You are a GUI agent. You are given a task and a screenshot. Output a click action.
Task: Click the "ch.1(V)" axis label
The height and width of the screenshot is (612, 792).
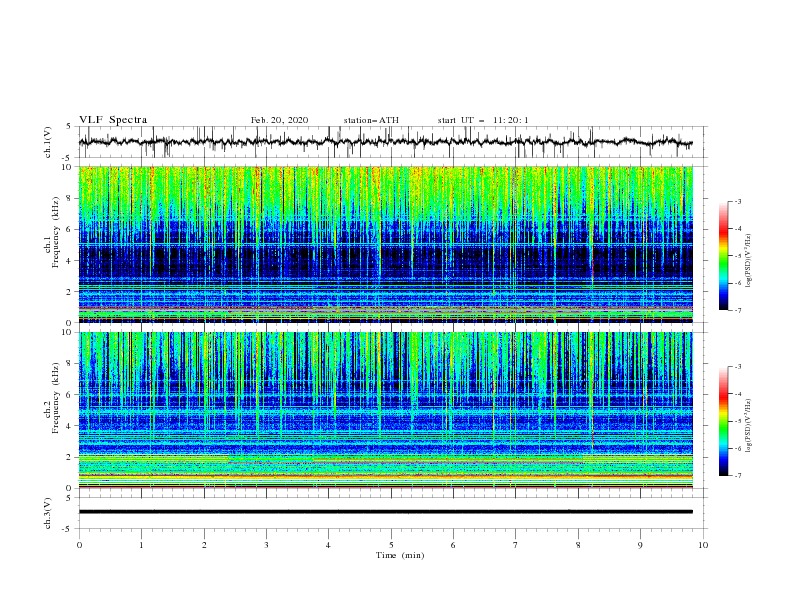48,142
